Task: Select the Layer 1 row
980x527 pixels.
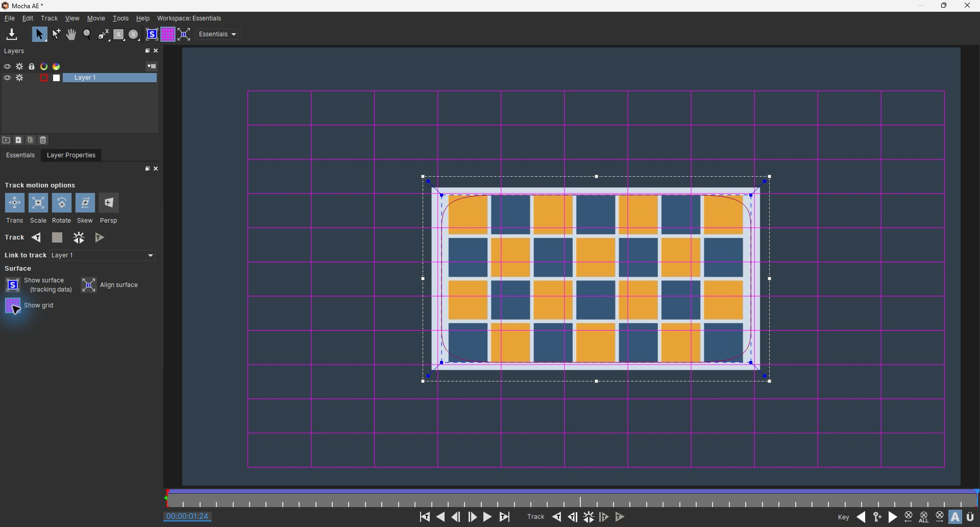Action: click(x=110, y=78)
